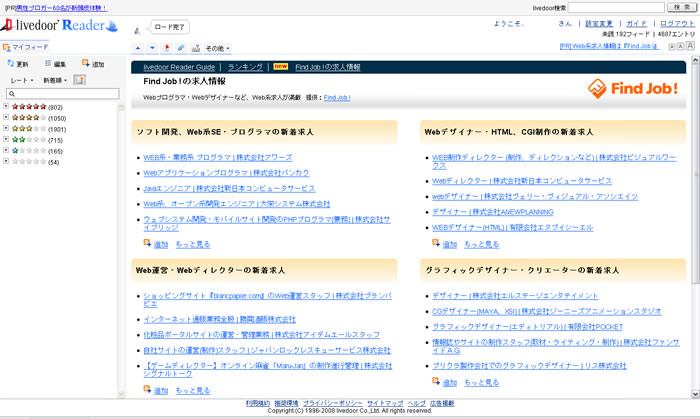700x419 pixels.
Task: Toggle the unread-only view icon button
Action: [79, 80]
